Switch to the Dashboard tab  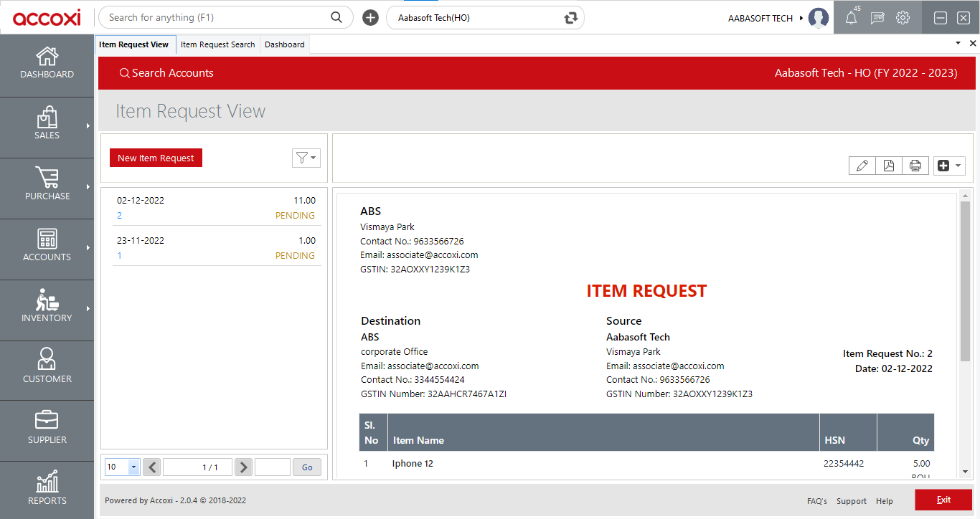coord(285,44)
